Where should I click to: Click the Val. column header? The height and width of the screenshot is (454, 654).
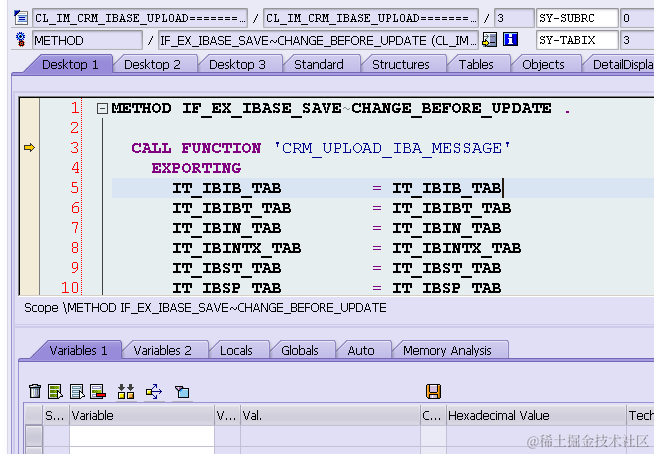pos(330,416)
